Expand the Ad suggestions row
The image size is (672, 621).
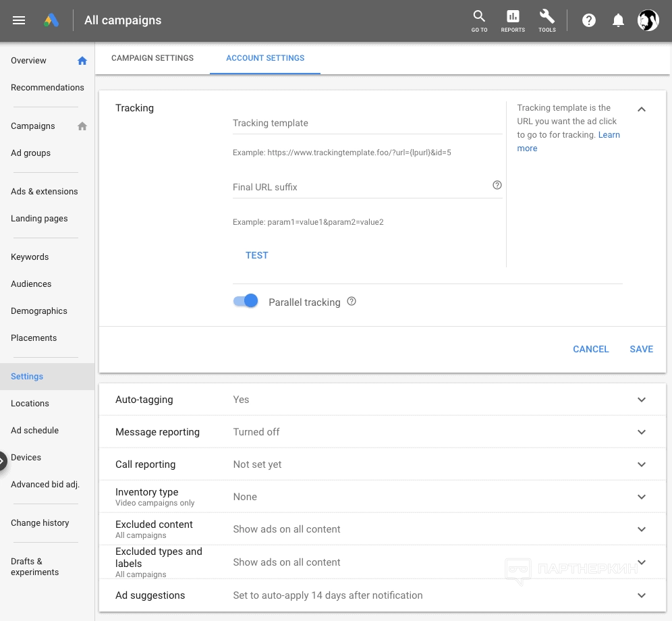coord(642,595)
